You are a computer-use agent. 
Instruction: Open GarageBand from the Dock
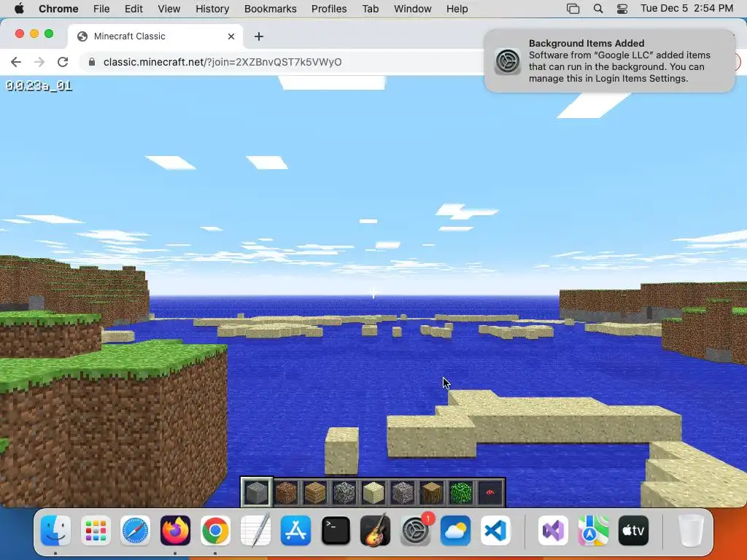point(376,530)
